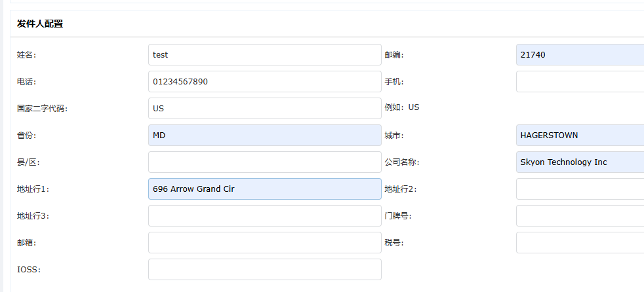The width and height of the screenshot is (644, 292).
Task: Click the 姓名 field containing "test"
Action: (x=264, y=55)
